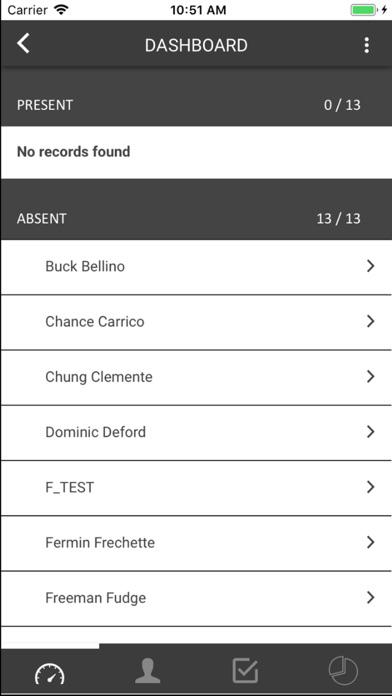Switch to the person profile tab
The height and width of the screenshot is (696, 392).
148,671
